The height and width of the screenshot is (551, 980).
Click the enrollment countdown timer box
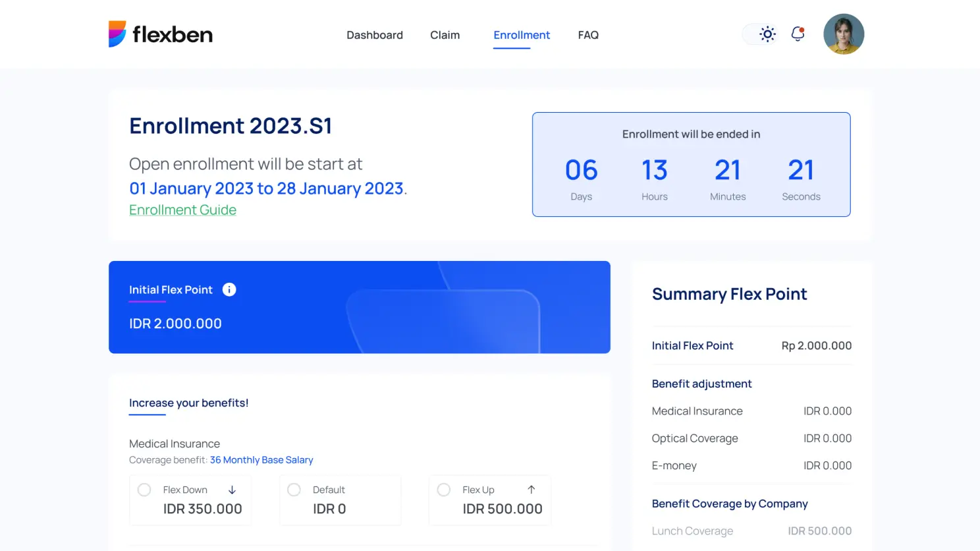(x=691, y=164)
